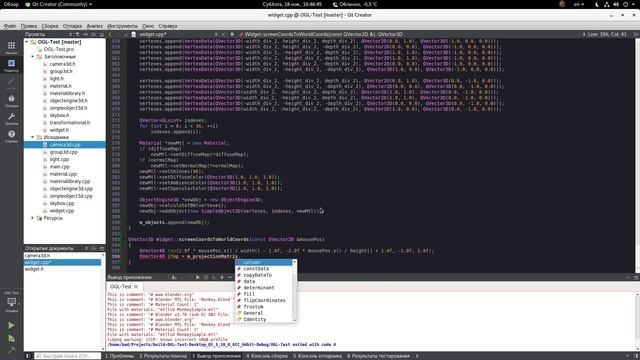The height and width of the screenshot is (360, 640).
Task: Open the Анализ menu
Action: pyautogui.click(x=94, y=26)
